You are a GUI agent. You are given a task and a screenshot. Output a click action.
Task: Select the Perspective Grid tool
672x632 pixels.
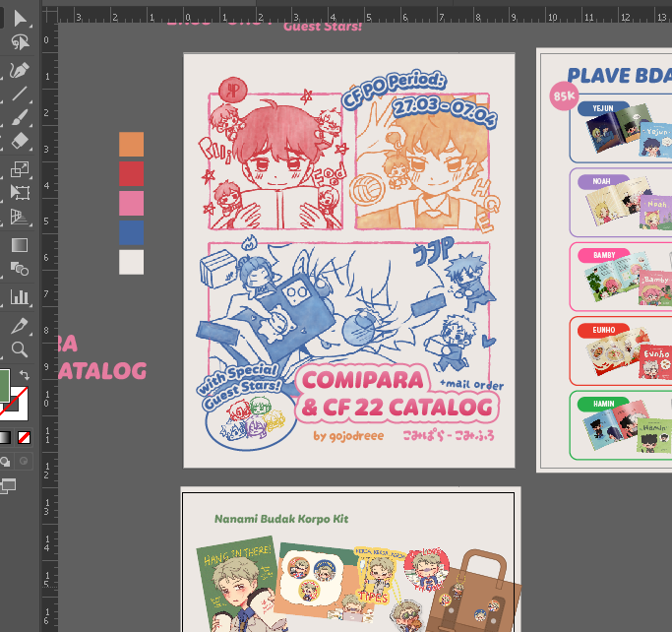(x=20, y=217)
